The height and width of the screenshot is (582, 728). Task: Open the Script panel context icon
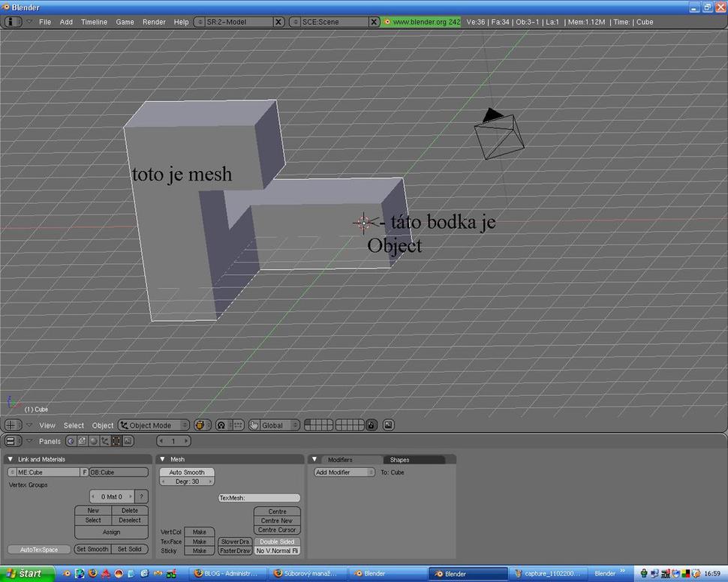click(82, 441)
